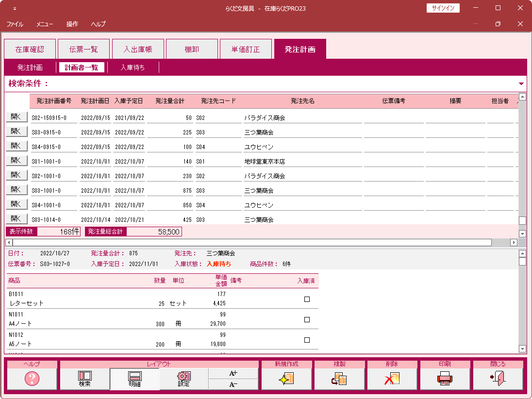Sort by 発注量合計 column header

pyautogui.click(x=170, y=101)
